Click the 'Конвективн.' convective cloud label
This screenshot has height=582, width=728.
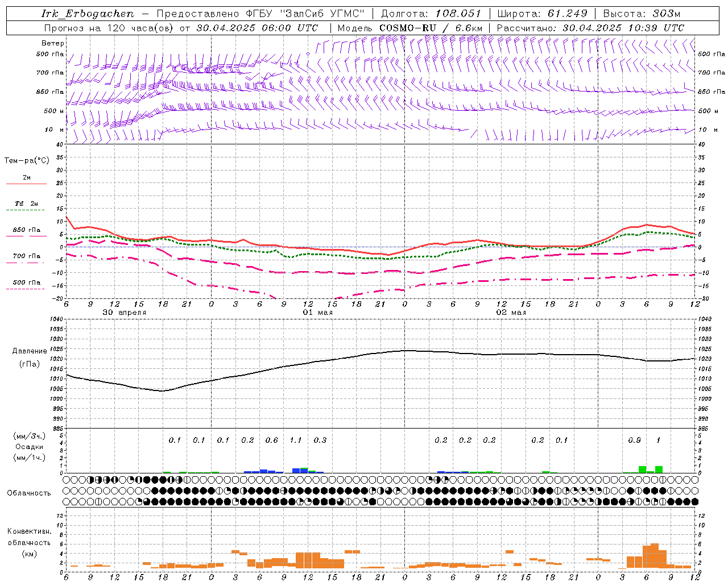click(x=29, y=531)
